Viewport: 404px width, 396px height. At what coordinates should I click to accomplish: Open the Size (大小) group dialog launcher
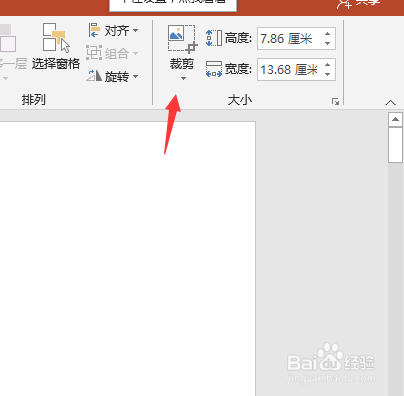tap(335, 102)
